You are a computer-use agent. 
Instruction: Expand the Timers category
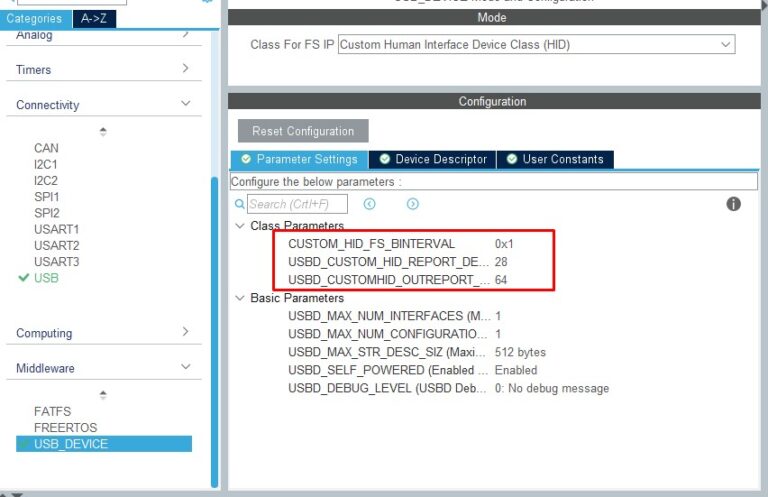[185, 69]
